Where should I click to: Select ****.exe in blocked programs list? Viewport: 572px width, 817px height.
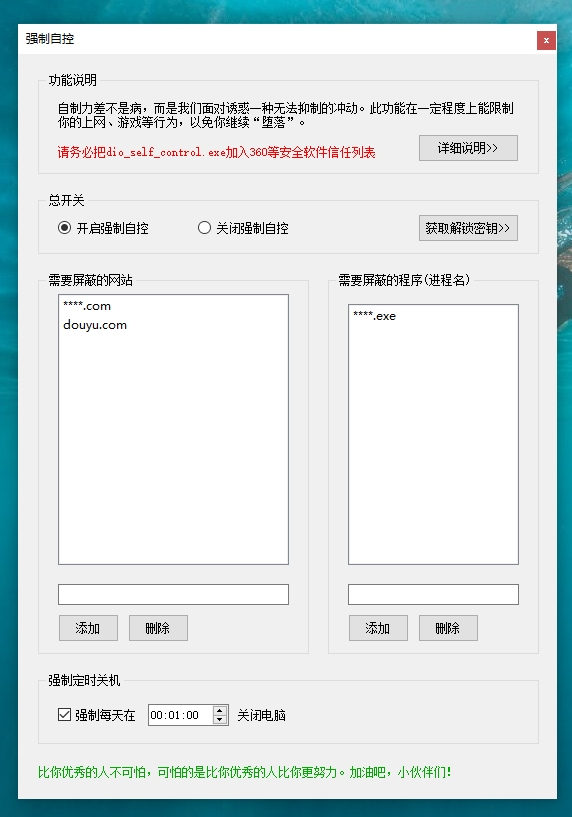(375, 316)
